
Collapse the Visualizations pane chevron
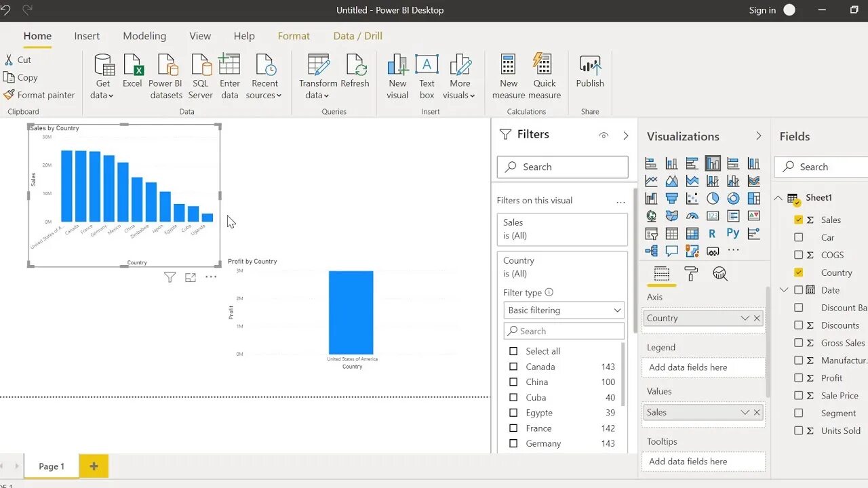tap(758, 136)
